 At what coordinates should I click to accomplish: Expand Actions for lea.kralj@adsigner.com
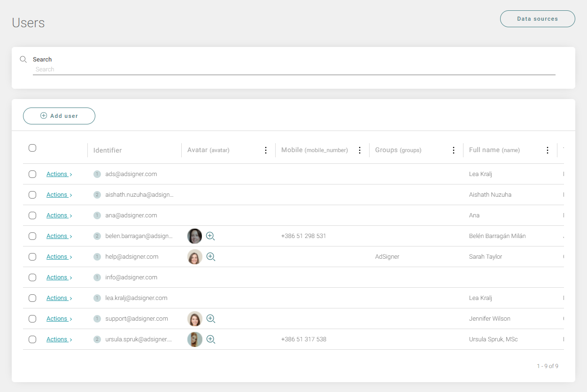57,298
